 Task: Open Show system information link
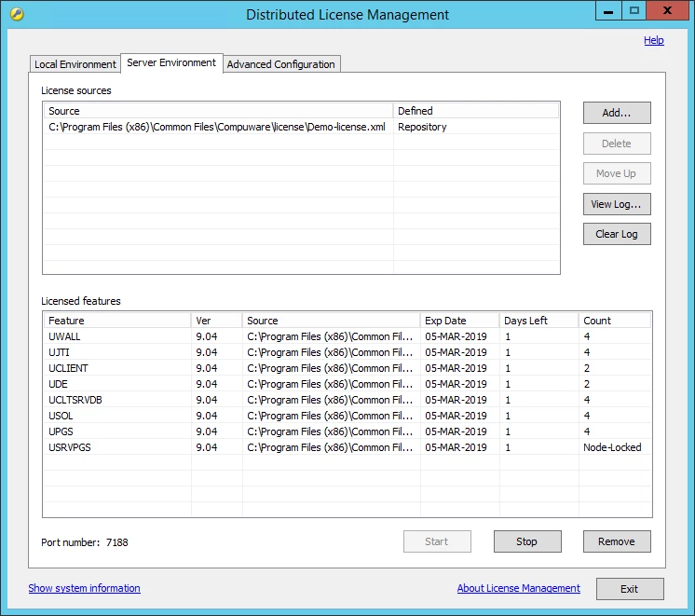pos(84,588)
